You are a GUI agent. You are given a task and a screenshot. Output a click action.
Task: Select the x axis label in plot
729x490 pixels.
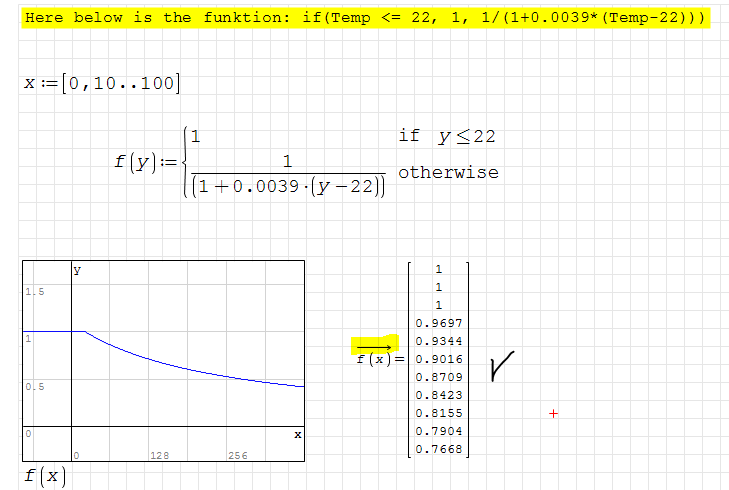pyautogui.click(x=297, y=434)
